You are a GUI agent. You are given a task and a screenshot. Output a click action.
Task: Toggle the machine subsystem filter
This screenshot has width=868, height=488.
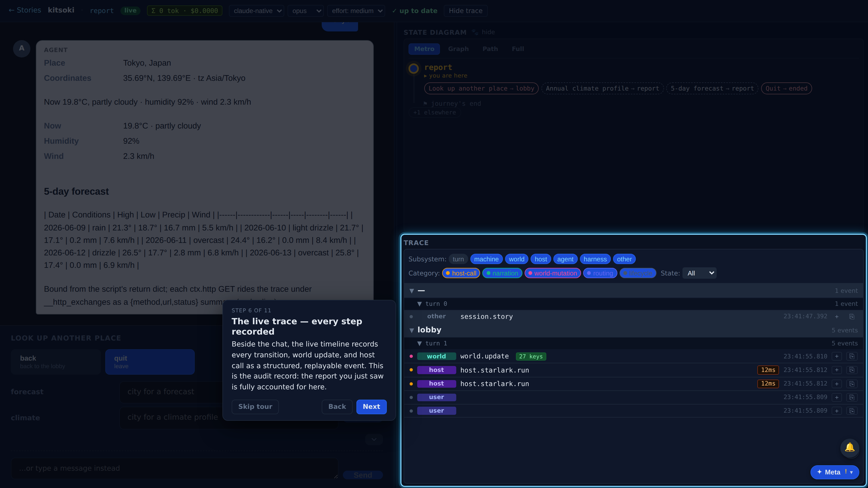coord(486,259)
